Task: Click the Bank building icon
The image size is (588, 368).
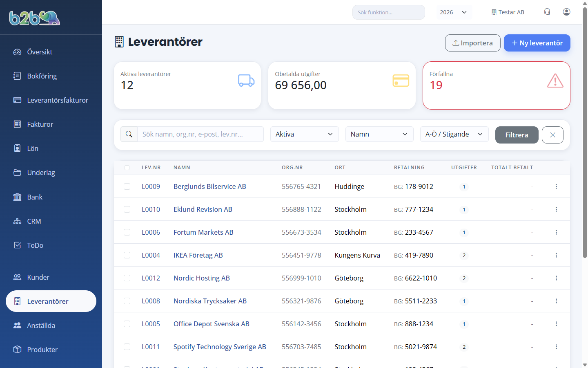Action: pyautogui.click(x=17, y=197)
